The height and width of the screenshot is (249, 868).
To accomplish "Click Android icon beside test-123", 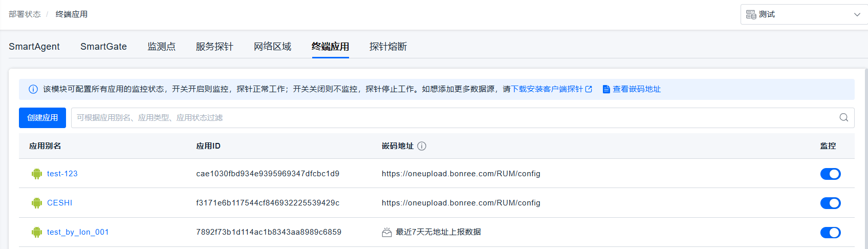I will [x=36, y=174].
